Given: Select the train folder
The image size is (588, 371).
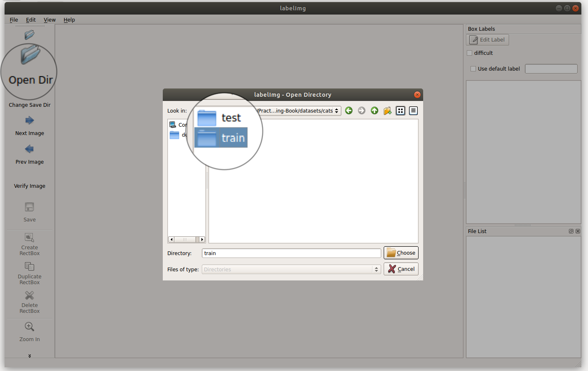Looking at the screenshot, I should point(221,138).
